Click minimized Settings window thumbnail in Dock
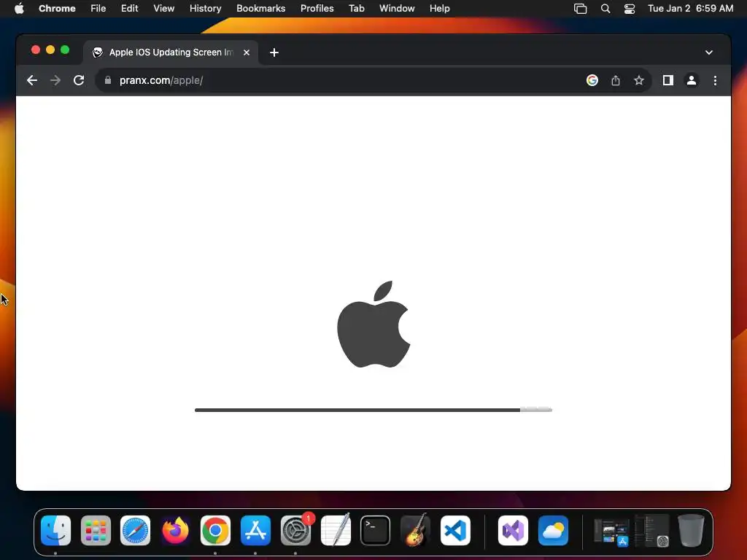The image size is (747, 560). coord(651,531)
